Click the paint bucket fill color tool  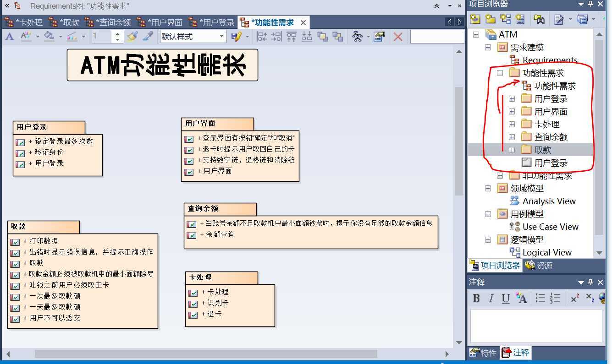tap(49, 37)
